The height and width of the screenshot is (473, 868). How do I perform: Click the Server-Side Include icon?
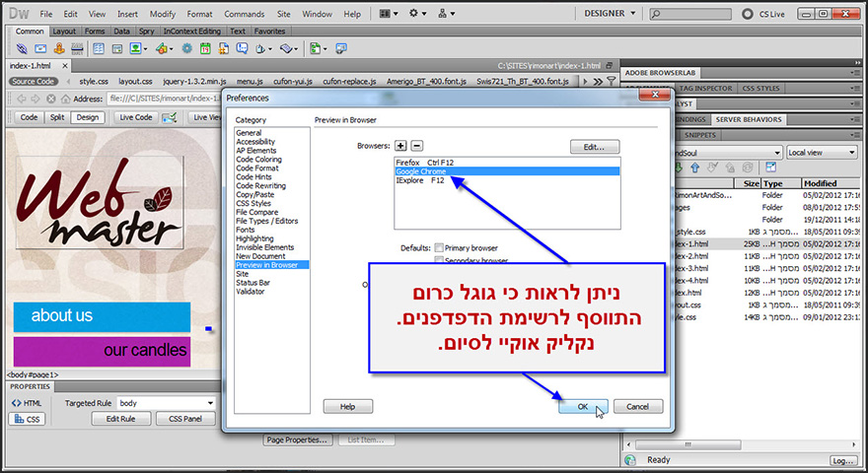pyautogui.click(x=224, y=48)
